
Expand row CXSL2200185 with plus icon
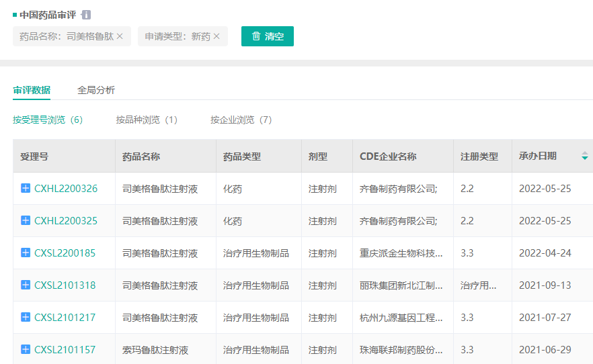26,253
